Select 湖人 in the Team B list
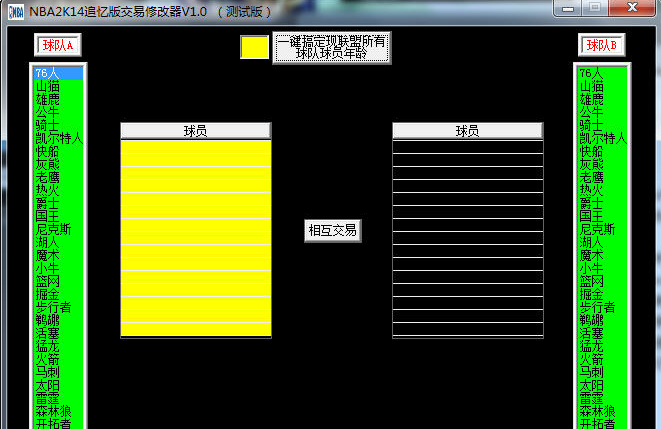661x429 pixels. point(602,242)
